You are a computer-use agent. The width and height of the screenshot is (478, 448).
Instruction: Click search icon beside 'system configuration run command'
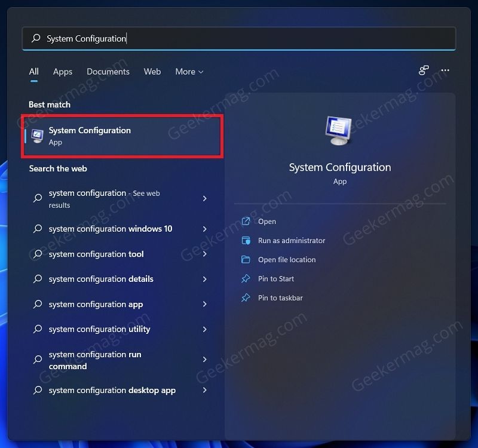[x=38, y=360]
